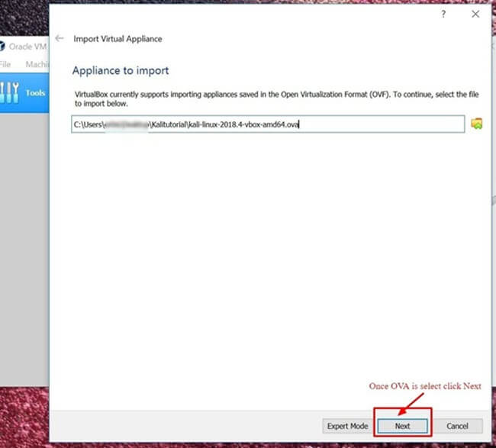Image resolution: width=496 pixels, height=448 pixels.
Task: Switch to Expert Mode
Action: click(348, 426)
